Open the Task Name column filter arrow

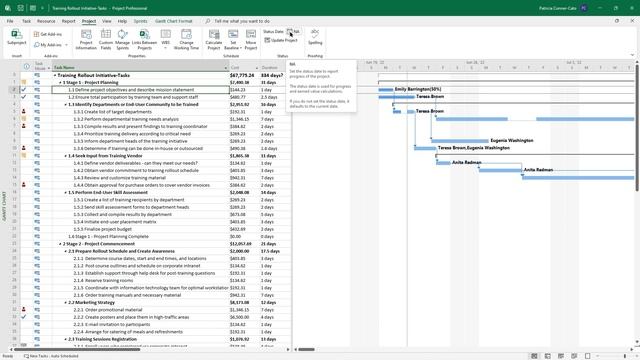pos(225,68)
